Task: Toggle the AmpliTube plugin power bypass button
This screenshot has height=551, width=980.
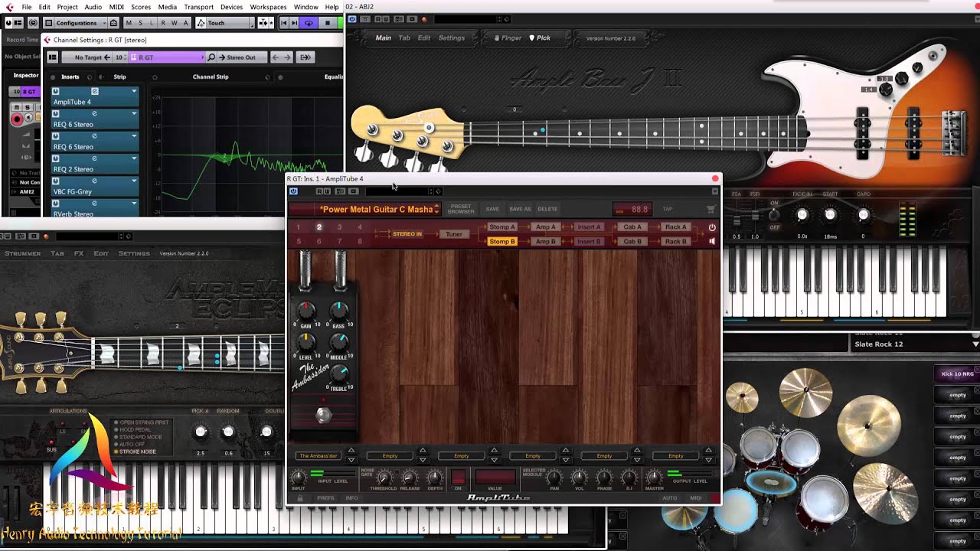Action: [x=293, y=191]
